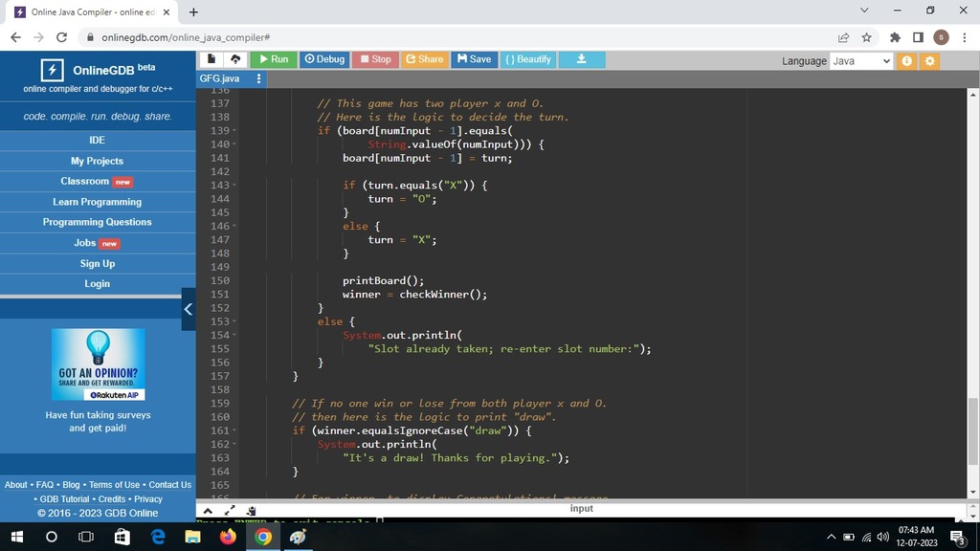
Task: Share the code with the Share button
Action: coord(424,59)
